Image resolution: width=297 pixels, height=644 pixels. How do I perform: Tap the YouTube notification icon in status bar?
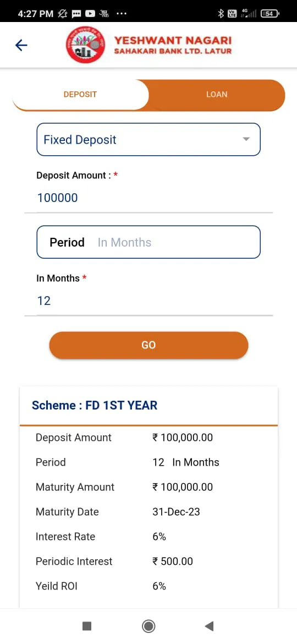90,14
